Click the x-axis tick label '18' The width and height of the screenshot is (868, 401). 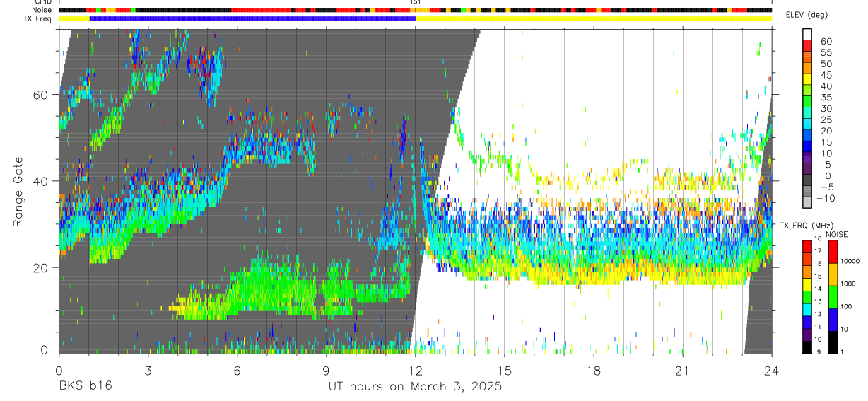coord(594,370)
